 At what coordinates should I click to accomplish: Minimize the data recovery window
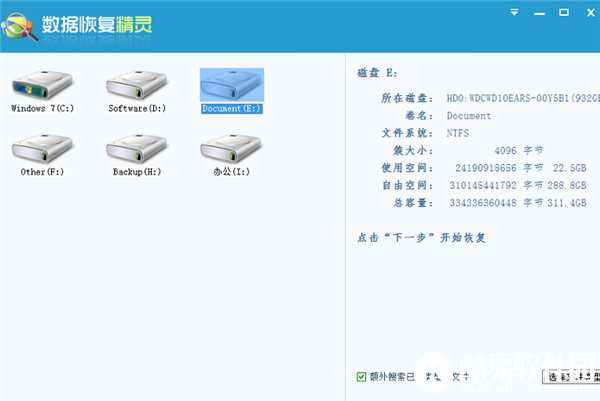click(x=539, y=13)
